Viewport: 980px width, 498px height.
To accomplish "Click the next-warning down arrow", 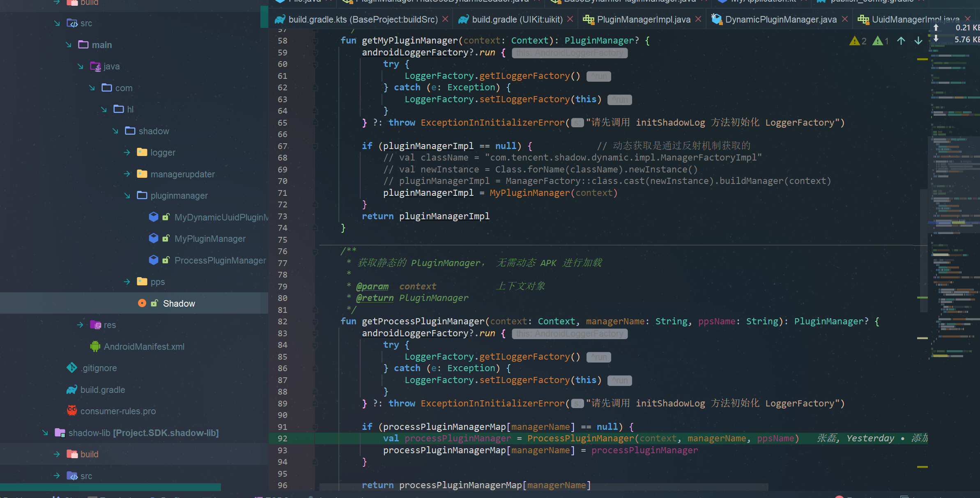I will (x=918, y=41).
